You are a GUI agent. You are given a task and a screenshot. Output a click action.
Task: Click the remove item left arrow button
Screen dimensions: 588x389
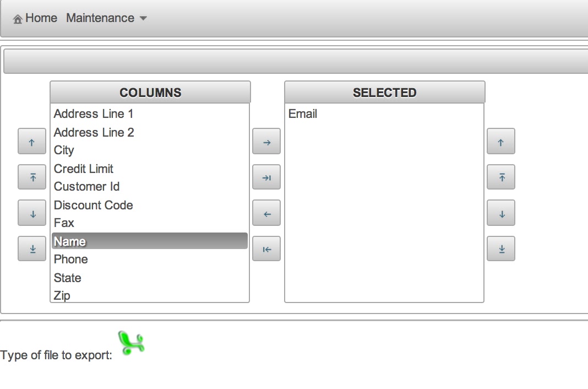[x=266, y=214]
